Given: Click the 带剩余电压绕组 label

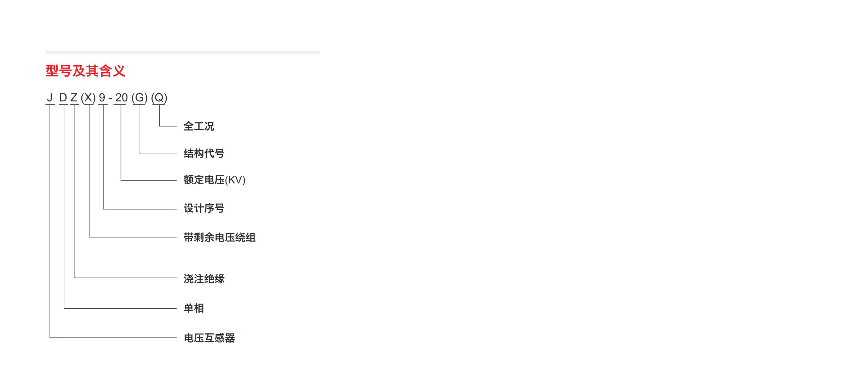Looking at the screenshot, I should click(219, 237).
